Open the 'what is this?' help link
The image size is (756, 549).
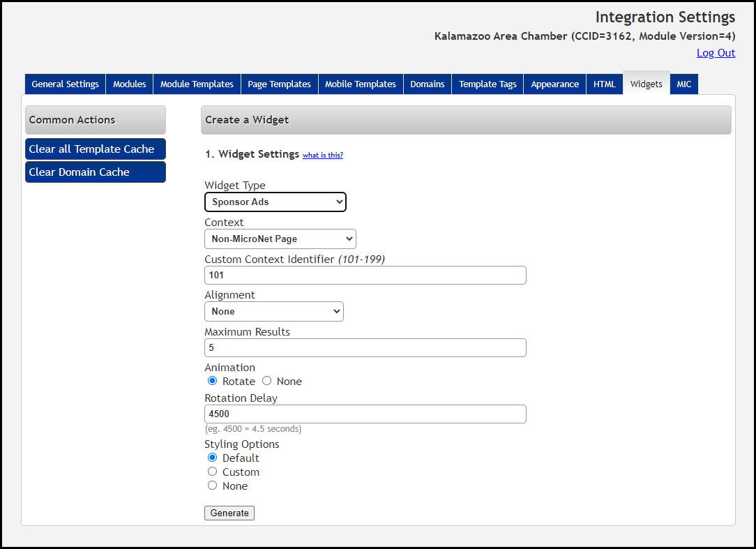(322, 155)
